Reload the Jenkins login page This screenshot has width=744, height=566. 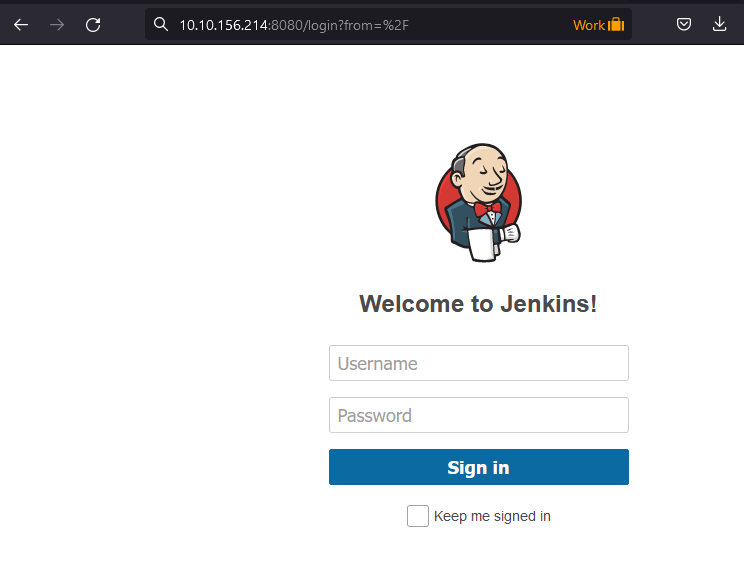point(93,25)
